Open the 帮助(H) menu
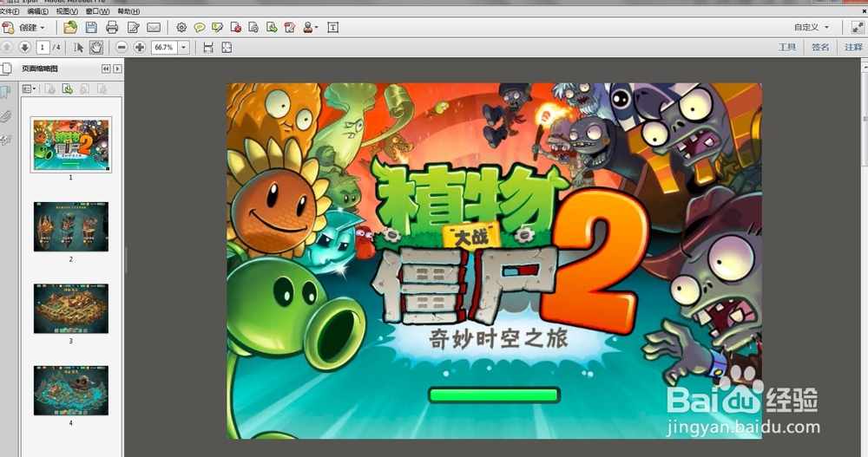 coord(128,11)
